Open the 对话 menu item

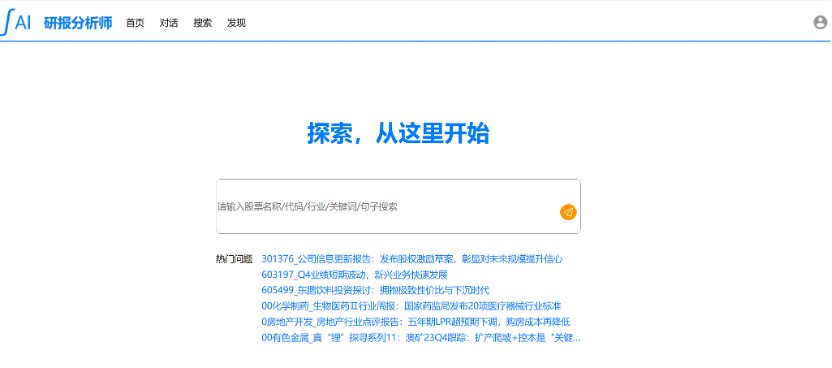coord(169,23)
